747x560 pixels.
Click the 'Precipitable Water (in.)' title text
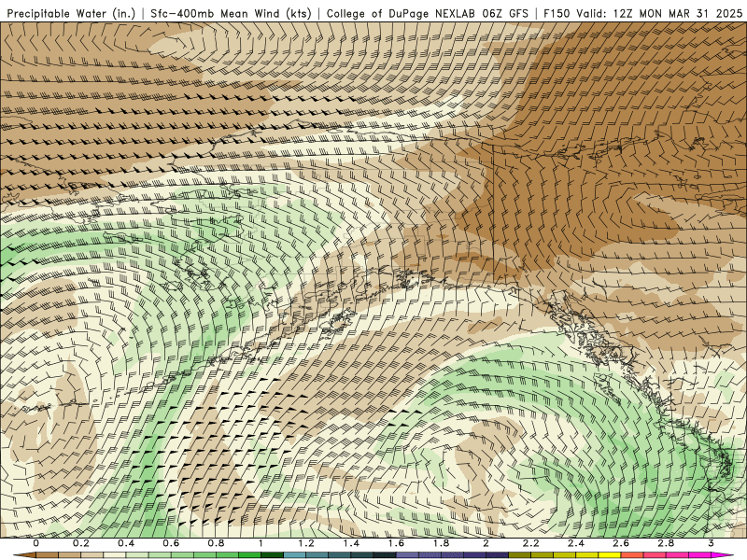72,13
